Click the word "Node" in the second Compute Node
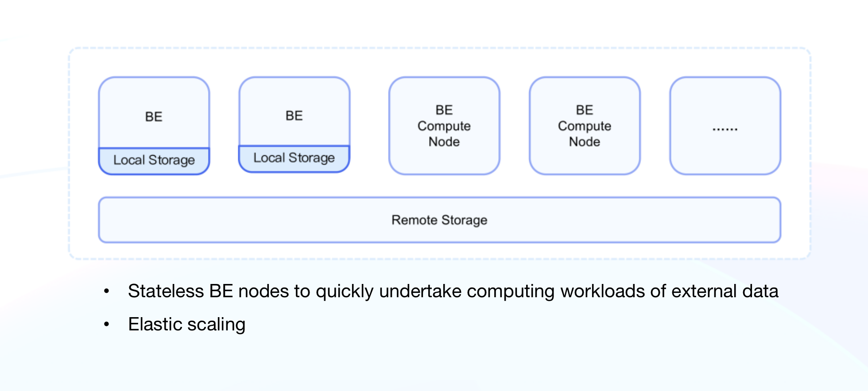Image resolution: width=868 pixels, height=391 pixels. (x=585, y=142)
